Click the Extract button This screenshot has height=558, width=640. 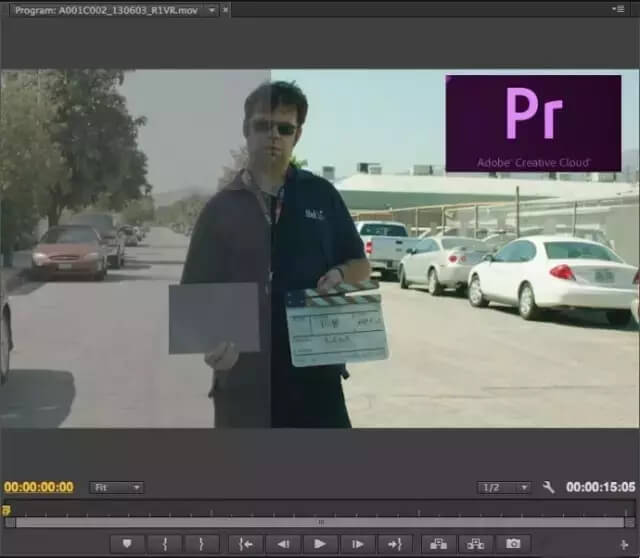476,543
